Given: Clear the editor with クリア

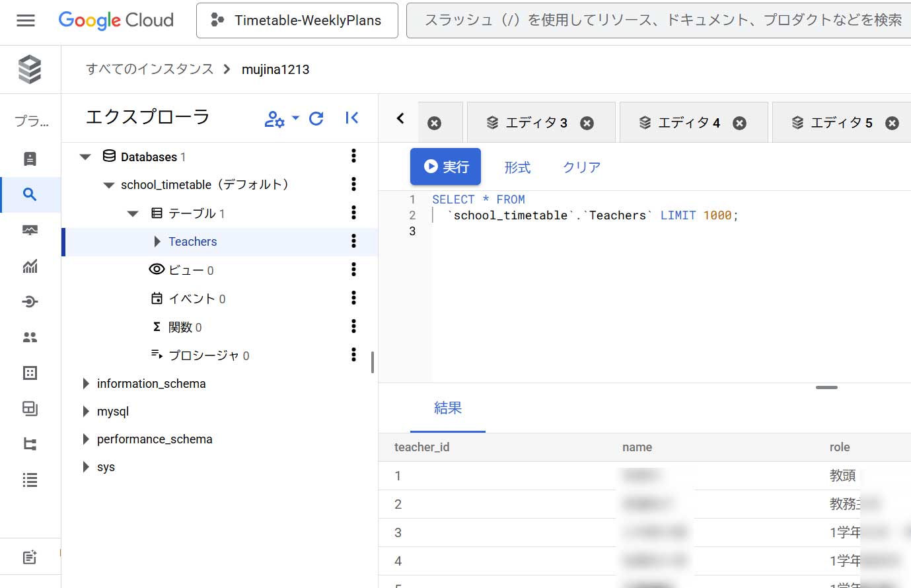Looking at the screenshot, I should [581, 167].
